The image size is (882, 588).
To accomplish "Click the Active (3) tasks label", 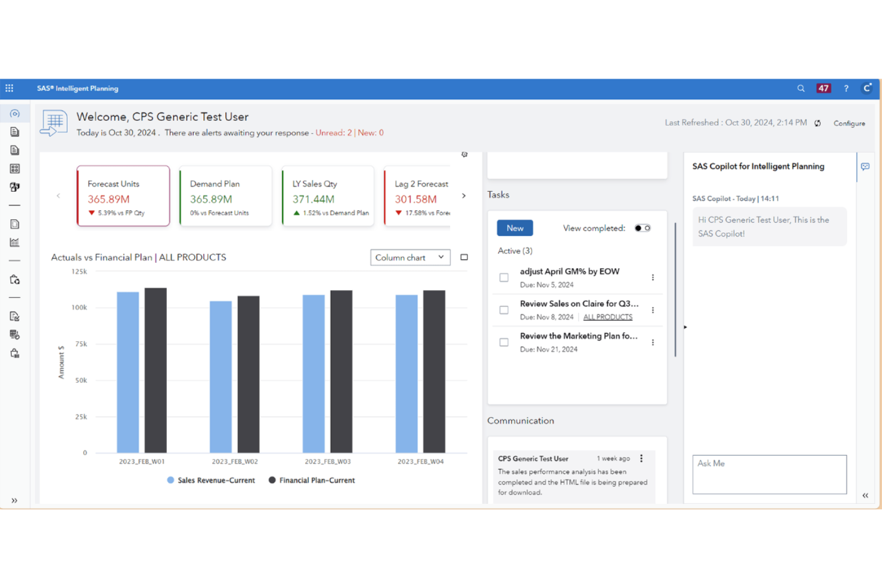I will point(515,251).
